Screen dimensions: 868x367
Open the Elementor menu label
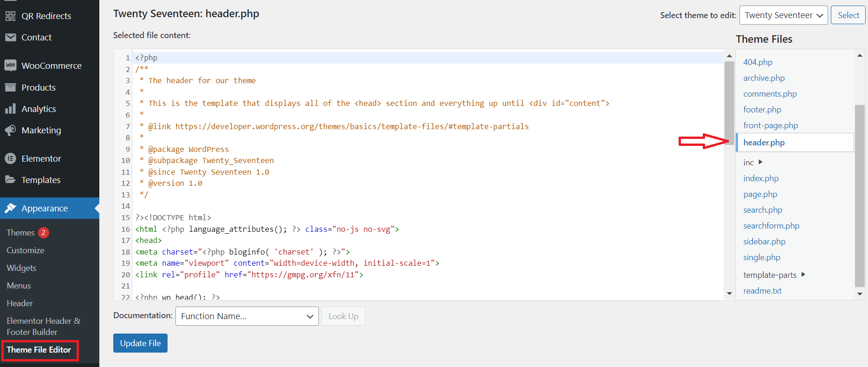coord(41,158)
